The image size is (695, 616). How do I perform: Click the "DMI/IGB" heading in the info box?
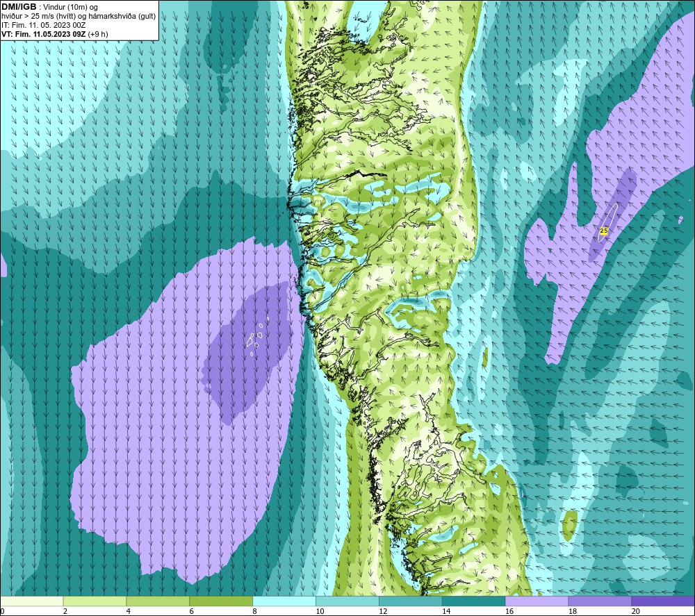click(x=19, y=7)
